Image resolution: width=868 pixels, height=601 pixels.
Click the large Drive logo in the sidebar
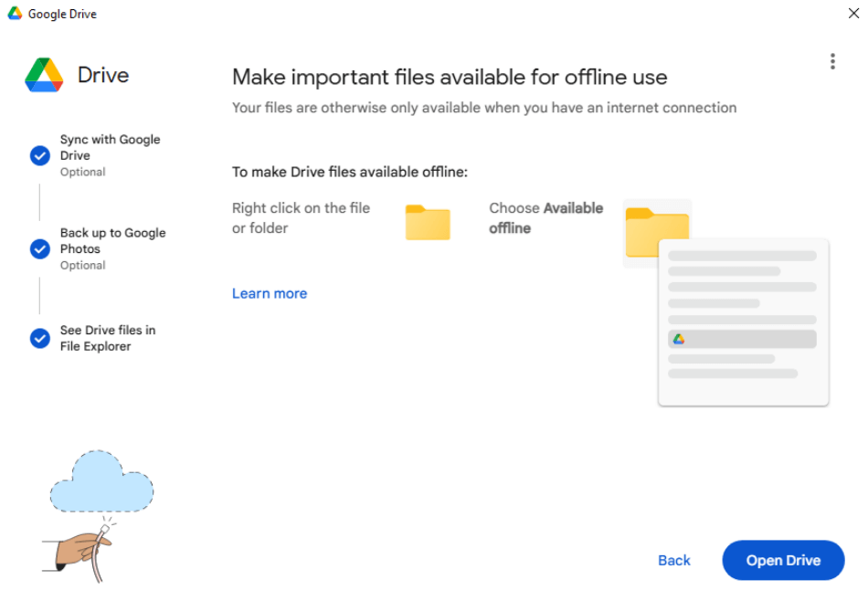[44, 75]
